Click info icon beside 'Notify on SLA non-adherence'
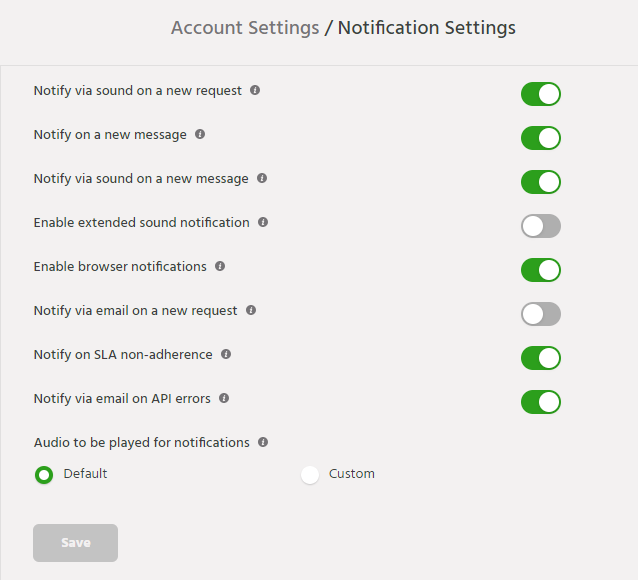This screenshot has height=580, width=638. coord(226,354)
